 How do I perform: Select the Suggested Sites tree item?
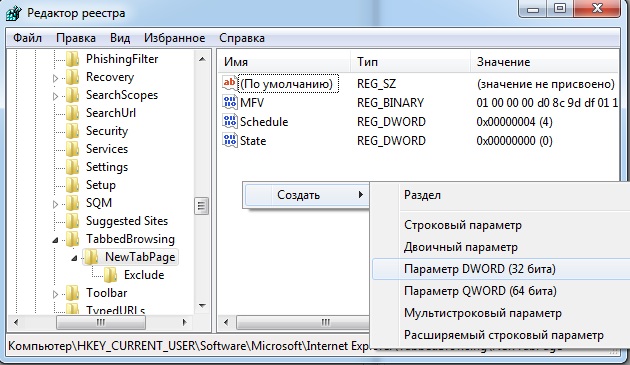pyautogui.click(x=127, y=221)
